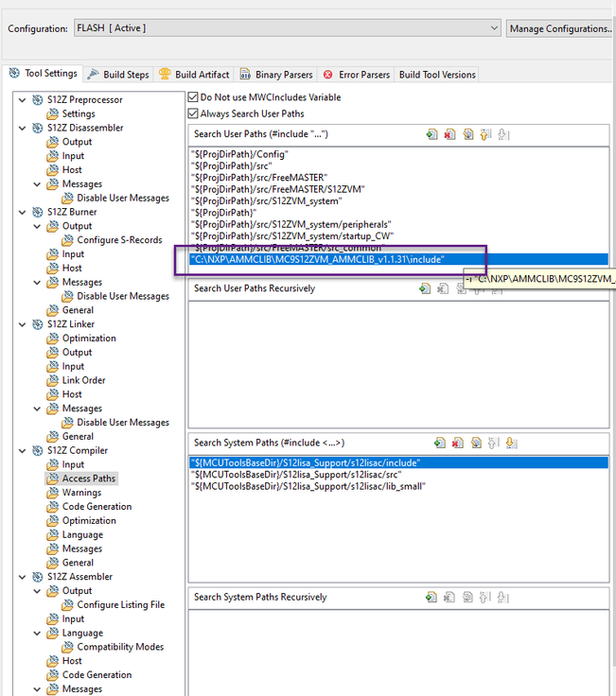Click Add icon in Search User Paths Recursively
This screenshot has width=616, height=696.
pyautogui.click(x=425, y=288)
